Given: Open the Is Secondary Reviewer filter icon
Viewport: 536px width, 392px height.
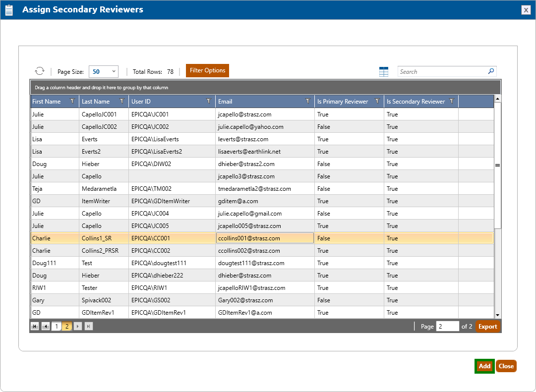Looking at the screenshot, I should [x=452, y=101].
